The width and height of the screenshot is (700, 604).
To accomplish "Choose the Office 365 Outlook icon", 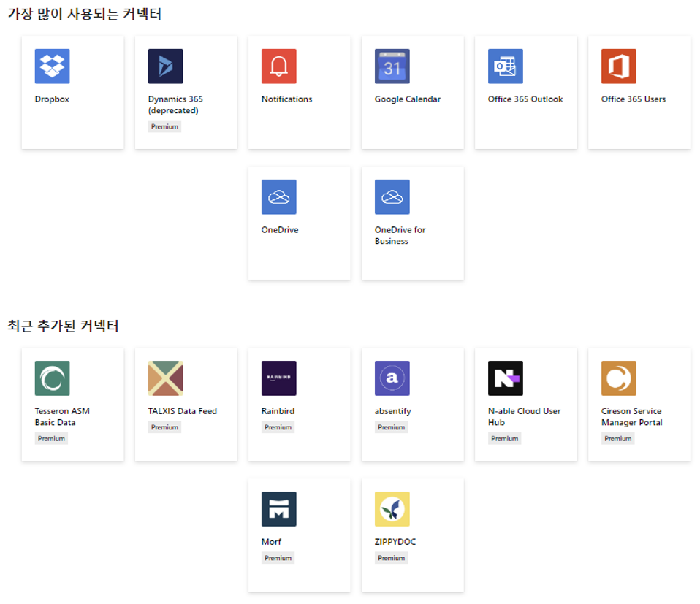I will click(x=506, y=66).
